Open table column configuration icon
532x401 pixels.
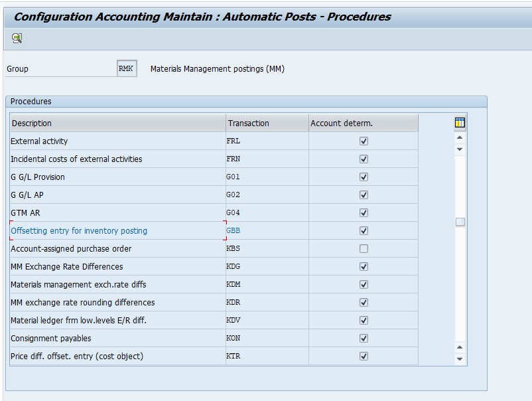[460, 123]
